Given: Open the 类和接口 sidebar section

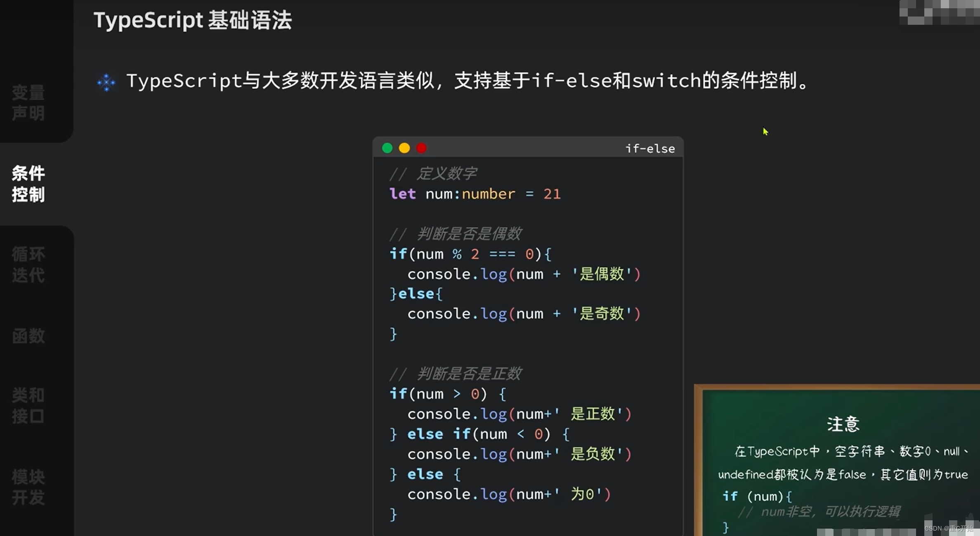Looking at the screenshot, I should point(28,406).
